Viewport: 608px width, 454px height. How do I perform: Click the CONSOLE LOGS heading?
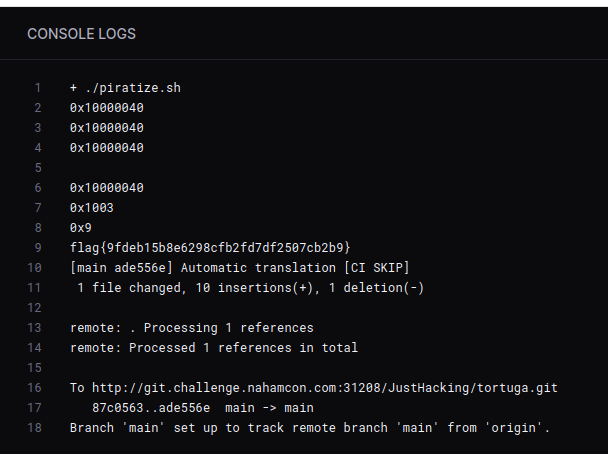pos(81,34)
